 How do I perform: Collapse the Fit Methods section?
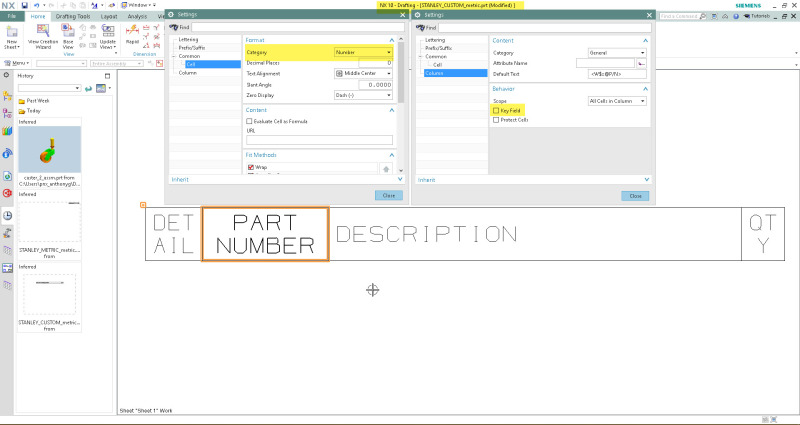point(392,155)
